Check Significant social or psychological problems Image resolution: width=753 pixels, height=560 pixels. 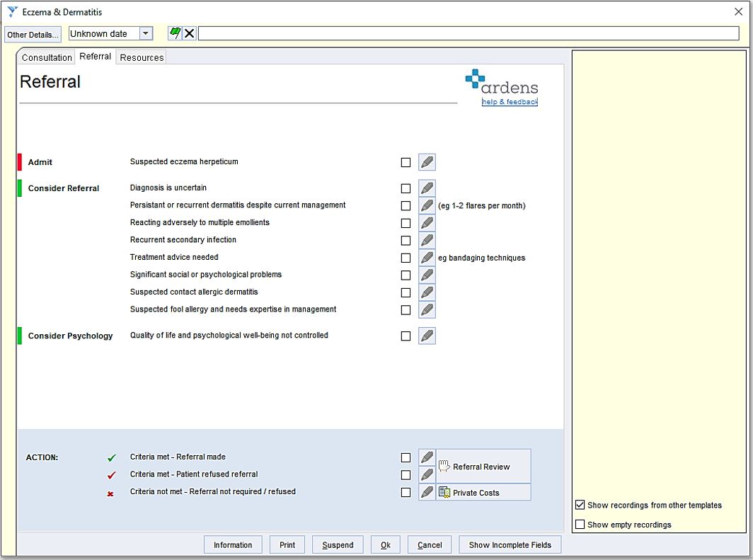pyautogui.click(x=406, y=275)
